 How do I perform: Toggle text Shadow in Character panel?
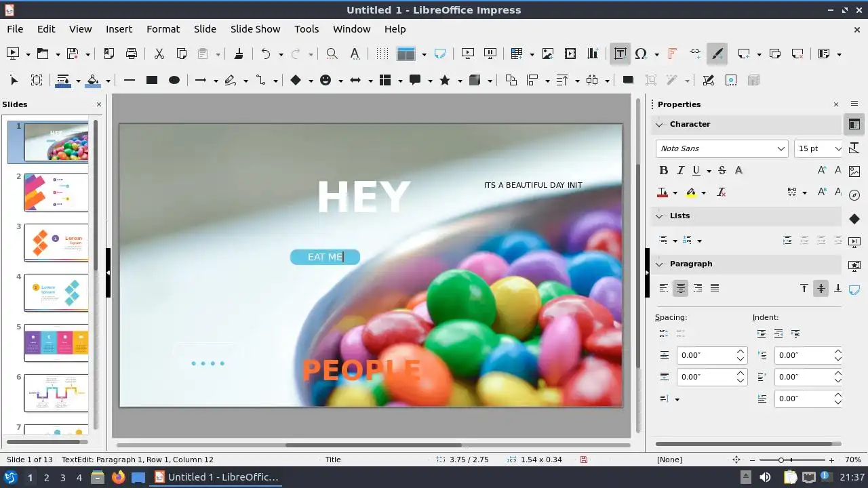pyautogui.click(x=738, y=170)
